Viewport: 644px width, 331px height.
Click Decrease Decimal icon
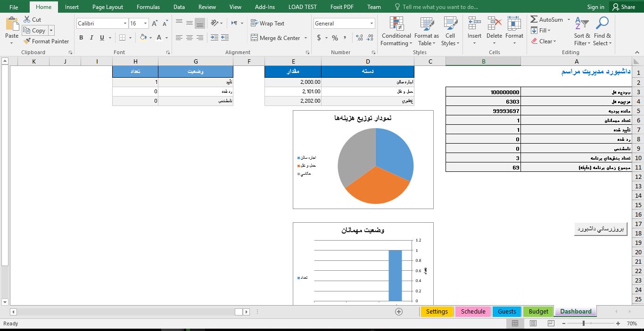(371, 38)
